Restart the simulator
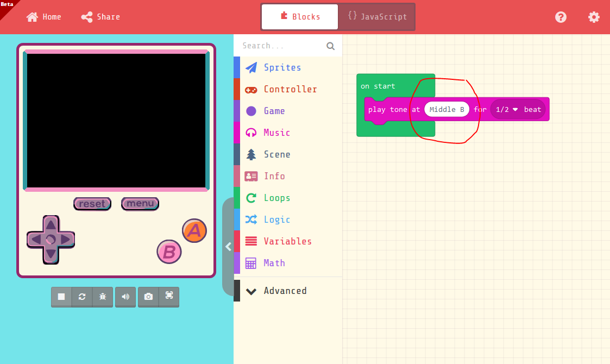 [x=82, y=297]
